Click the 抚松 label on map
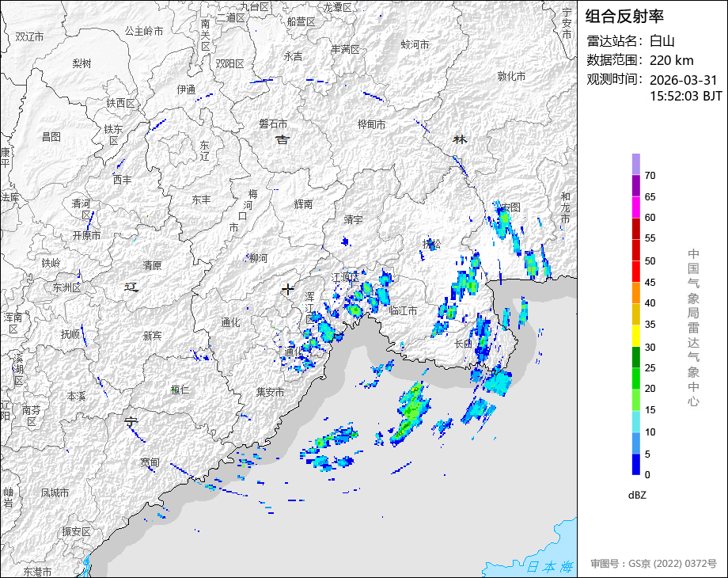This screenshot has width=728, height=578. tap(431, 244)
